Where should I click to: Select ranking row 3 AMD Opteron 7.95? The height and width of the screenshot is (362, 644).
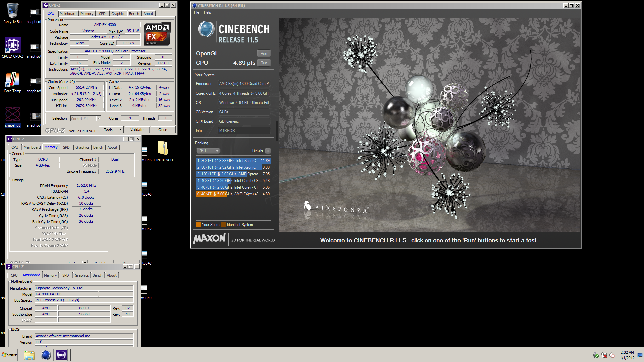(233, 174)
